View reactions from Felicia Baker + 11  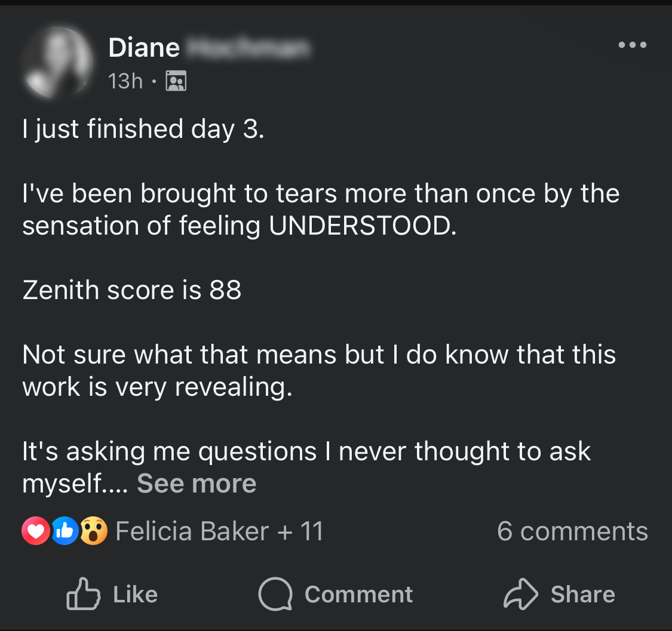pos(219,531)
